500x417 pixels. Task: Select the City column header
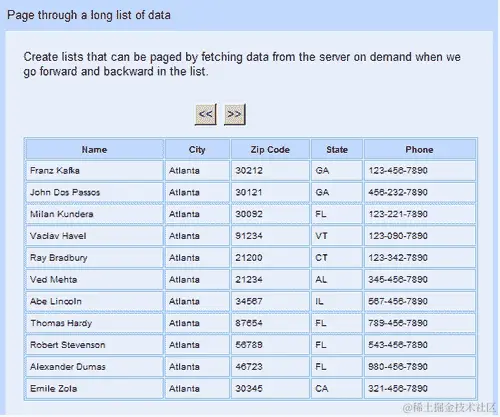point(197,149)
